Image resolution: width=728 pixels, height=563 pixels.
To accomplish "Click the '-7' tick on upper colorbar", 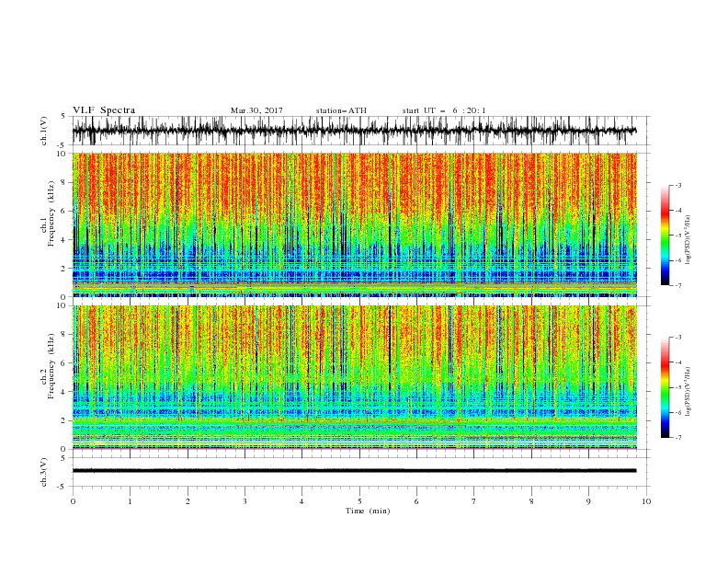I will [678, 285].
